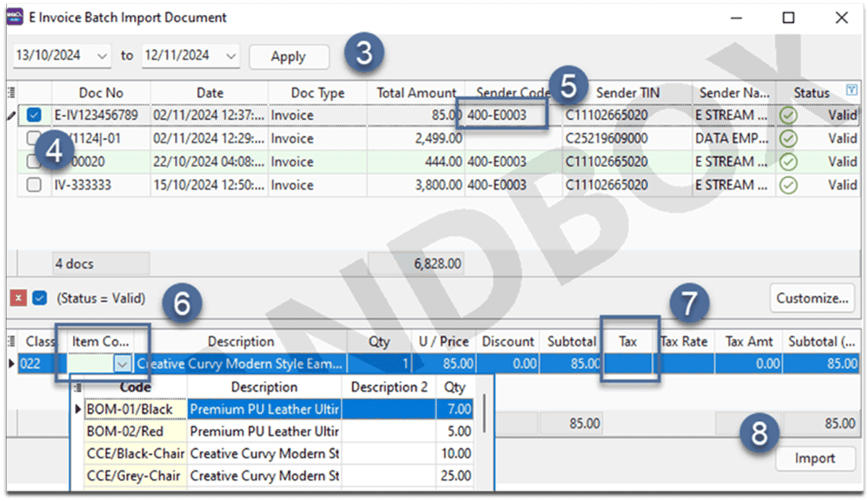Tick the checkbox of the 2,499.00 invoice row
Screen dimensions: 868x501
35,139
